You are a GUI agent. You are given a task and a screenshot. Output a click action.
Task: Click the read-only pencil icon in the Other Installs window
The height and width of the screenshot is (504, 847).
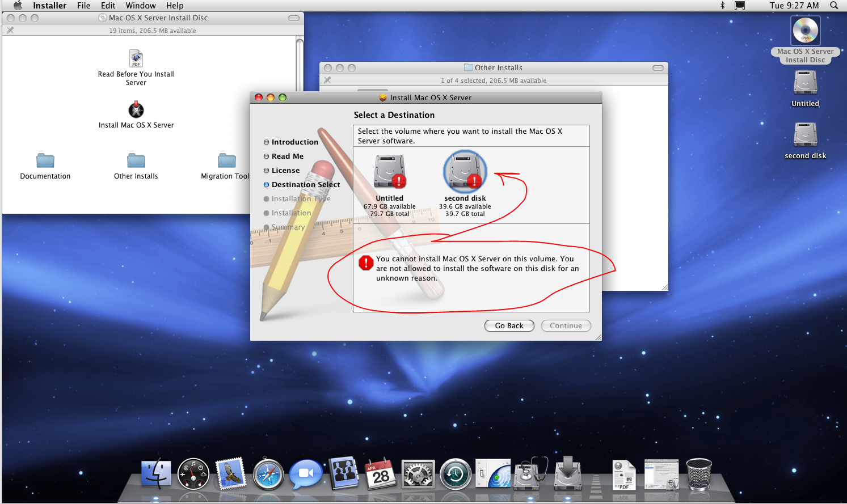[327, 81]
